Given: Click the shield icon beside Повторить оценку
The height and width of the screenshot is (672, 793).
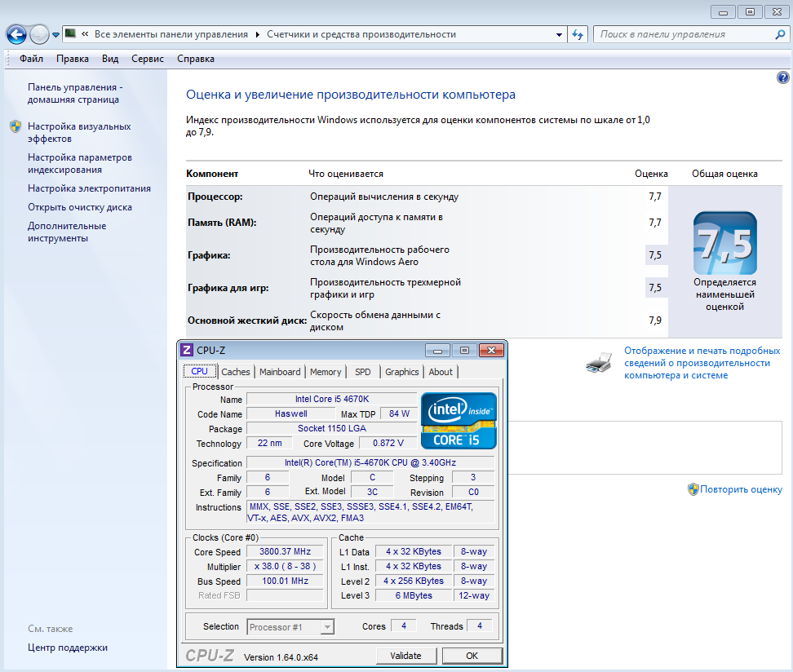Looking at the screenshot, I should pyautogui.click(x=693, y=489).
